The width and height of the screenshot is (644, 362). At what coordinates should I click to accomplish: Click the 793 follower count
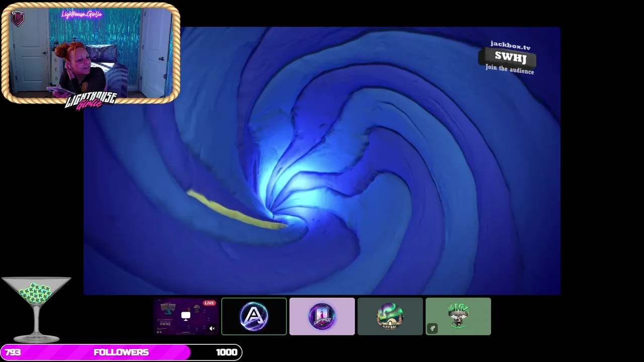tap(13, 352)
